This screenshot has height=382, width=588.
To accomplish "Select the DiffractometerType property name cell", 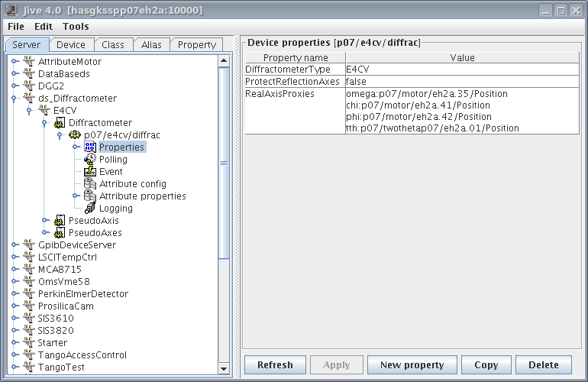I will point(295,70).
